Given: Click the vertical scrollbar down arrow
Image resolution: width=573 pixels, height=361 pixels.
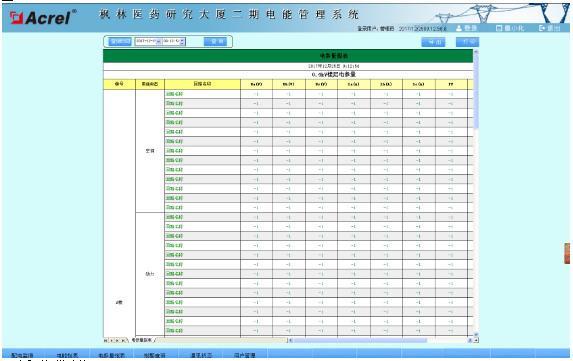Looking at the screenshot, I should click(x=476, y=334).
